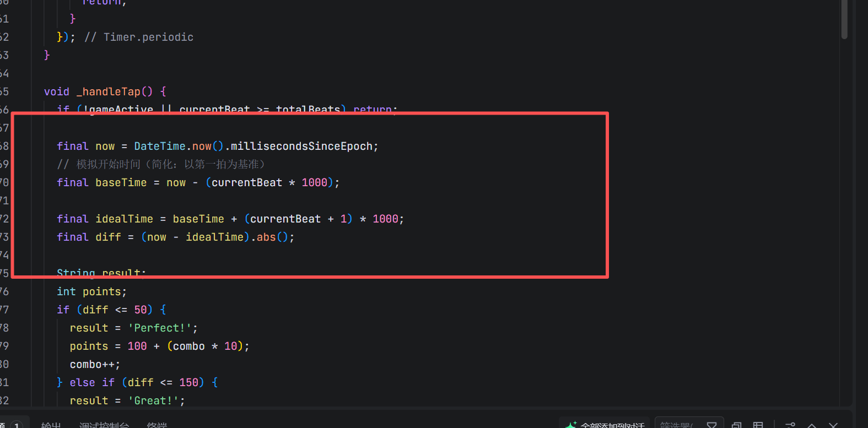868x428 pixels.
Task: Click 'combo++;' statement
Action: tap(95, 364)
